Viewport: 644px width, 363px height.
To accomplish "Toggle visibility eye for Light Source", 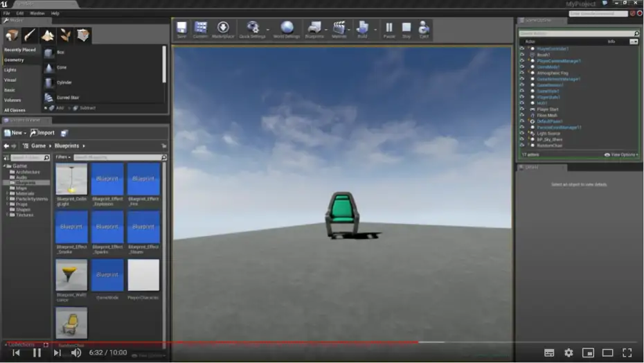I will [x=522, y=133].
